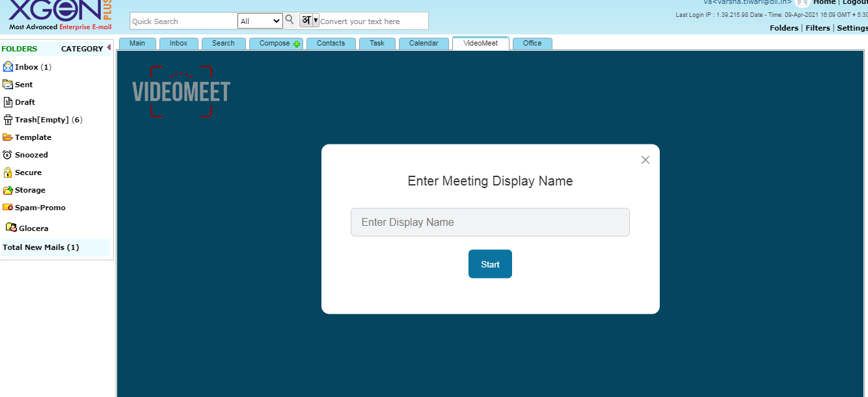This screenshot has width=868, height=397.
Task: Open the Filters link
Action: click(x=818, y=28)
